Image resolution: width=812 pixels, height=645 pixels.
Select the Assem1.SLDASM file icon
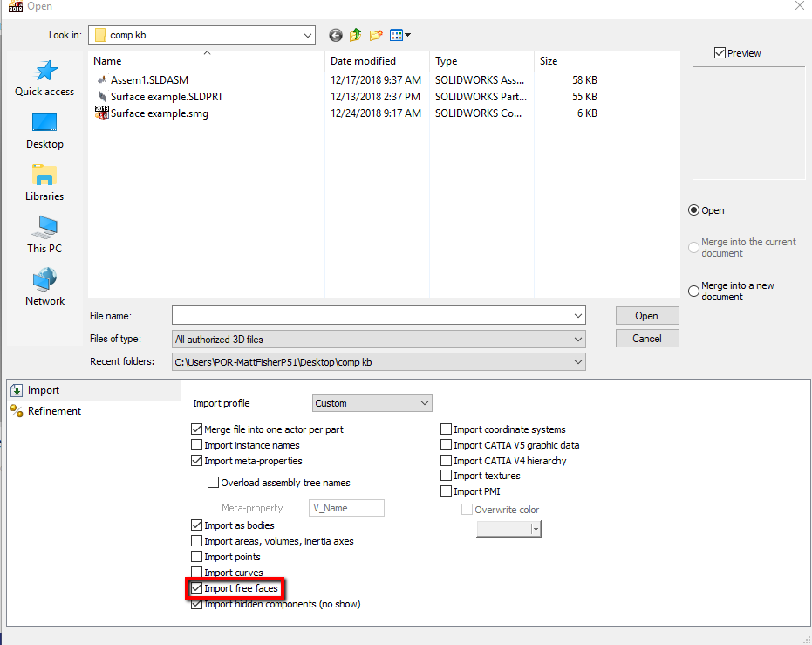(102, 79)
